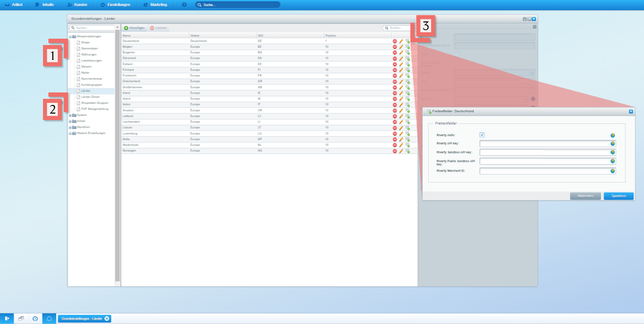Close the Grundeinstellungen - Länder taskbar tab

107,319
